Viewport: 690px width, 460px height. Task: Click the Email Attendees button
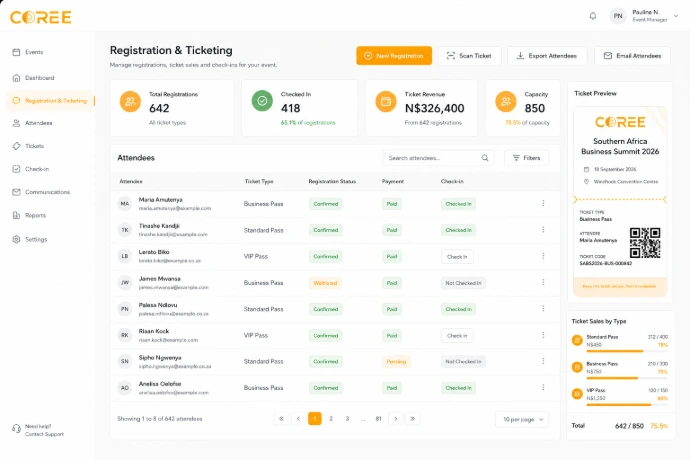(632, 56)
